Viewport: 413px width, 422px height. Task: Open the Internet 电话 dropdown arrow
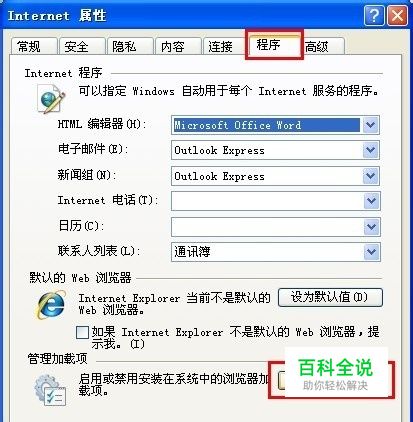pyautogui.click(x=371, y=201)
